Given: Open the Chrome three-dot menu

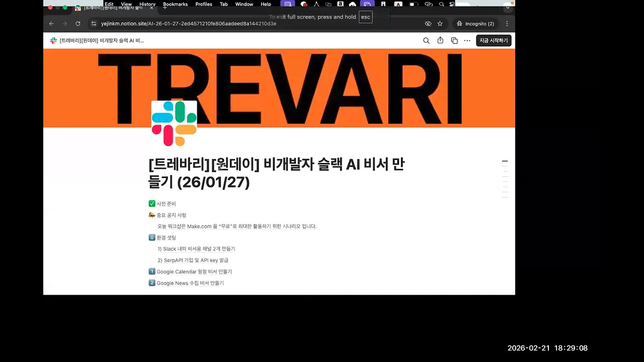Looking at the screenshot, I should click(507, 24).
